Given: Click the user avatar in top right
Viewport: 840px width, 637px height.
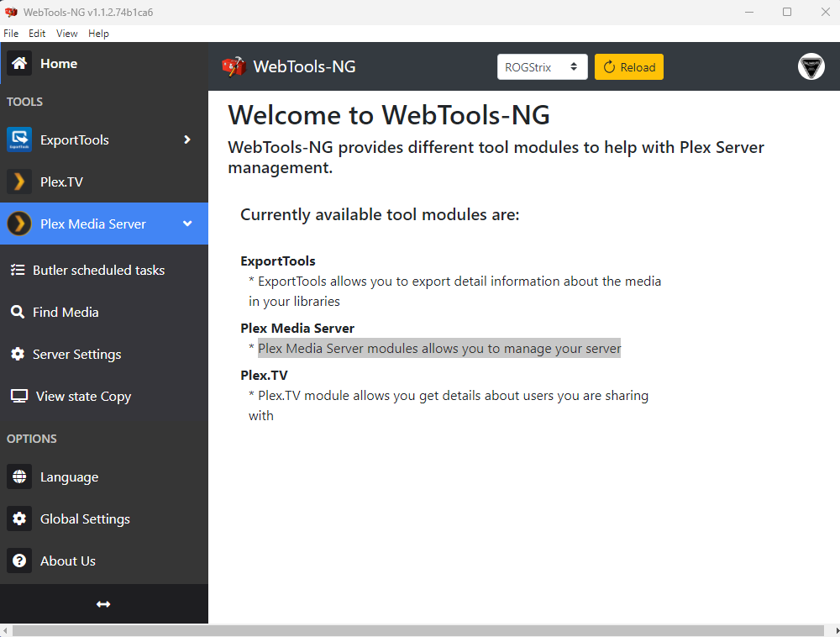Looking at the screenshot, I should tap(811, 67).
